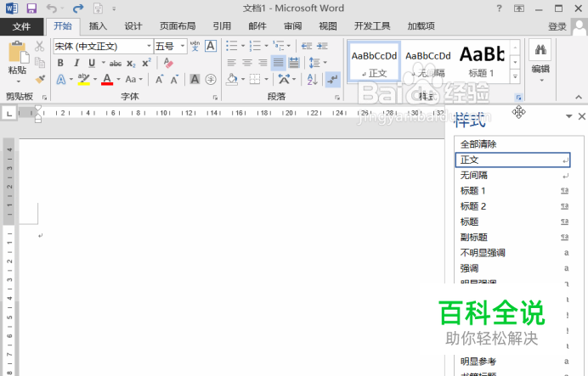Increase font size
This screenshot has height=376, width=588.
click(x=160, y=80)
